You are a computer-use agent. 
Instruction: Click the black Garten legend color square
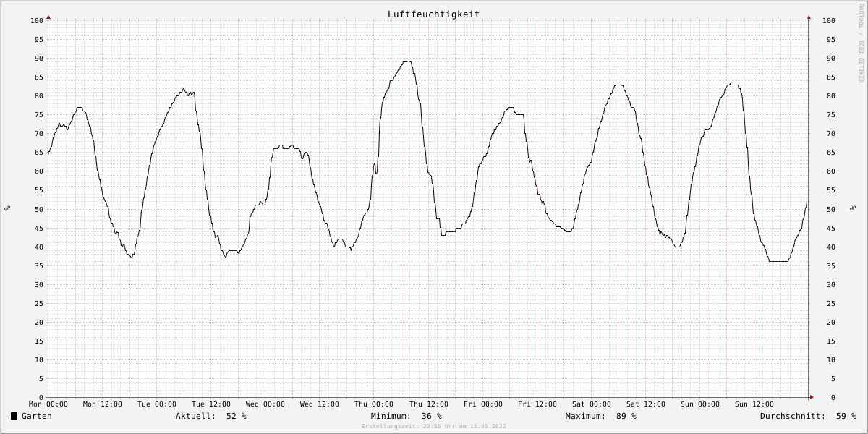point(14,416)
